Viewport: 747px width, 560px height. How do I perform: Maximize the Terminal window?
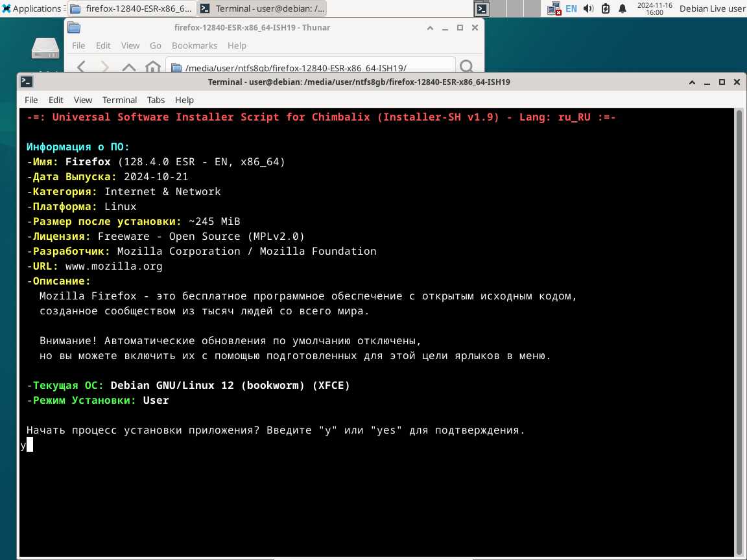722,82
